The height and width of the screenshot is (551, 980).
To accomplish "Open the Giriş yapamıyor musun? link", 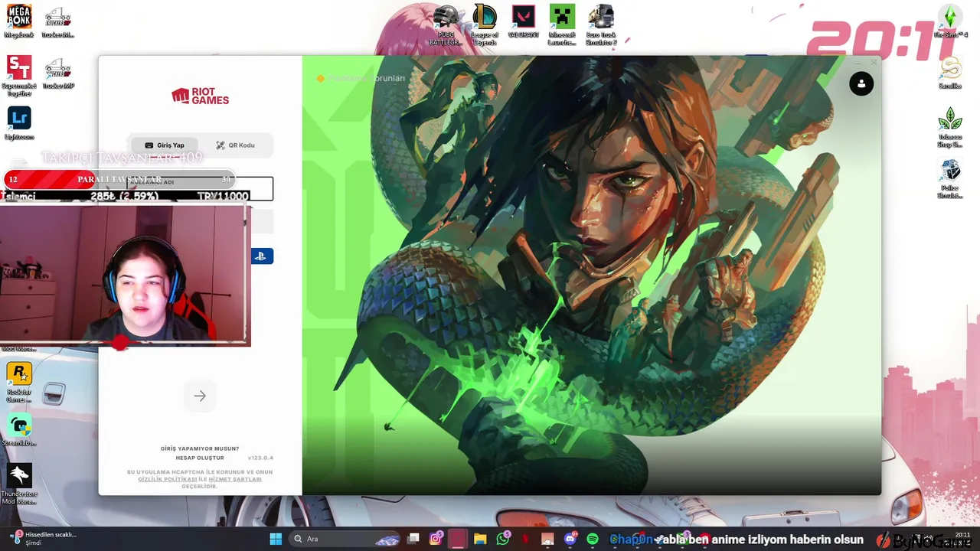I will [x=200, y=448].
